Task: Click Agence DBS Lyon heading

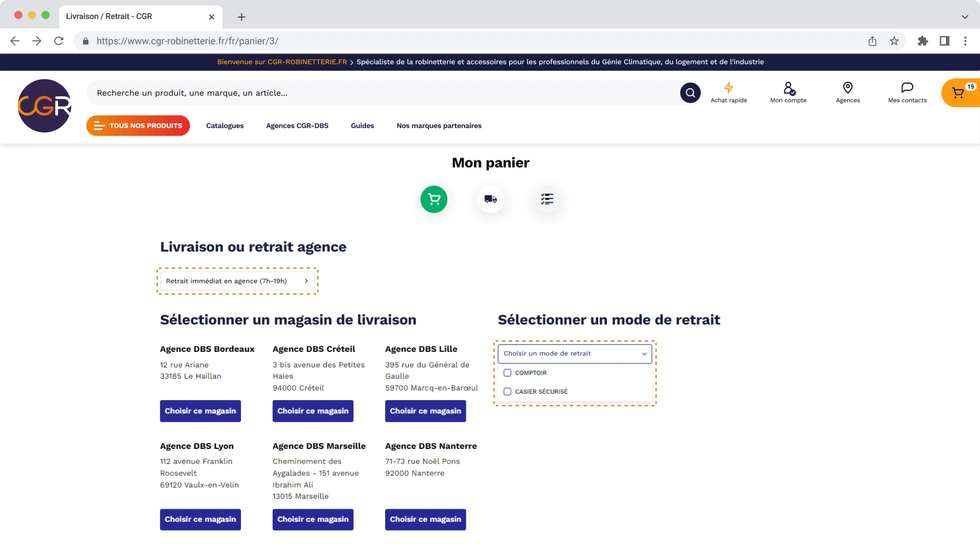Action: coord(197,446)
